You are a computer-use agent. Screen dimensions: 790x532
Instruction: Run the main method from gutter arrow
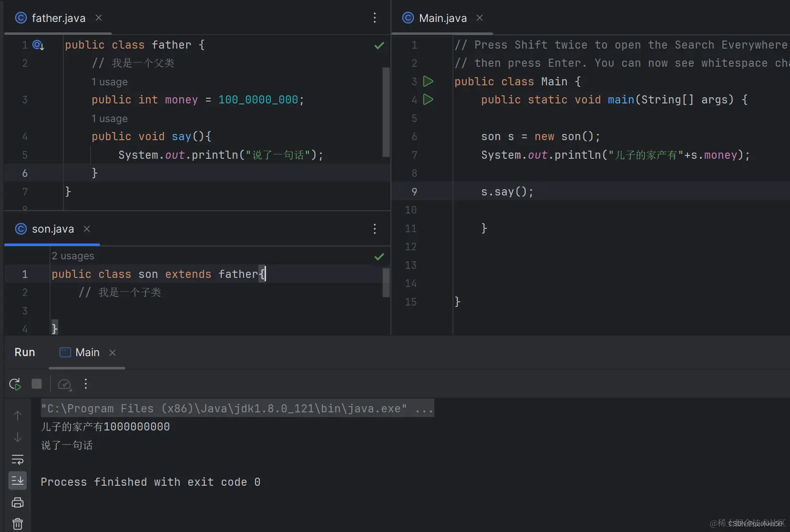[x=428, y=100]
